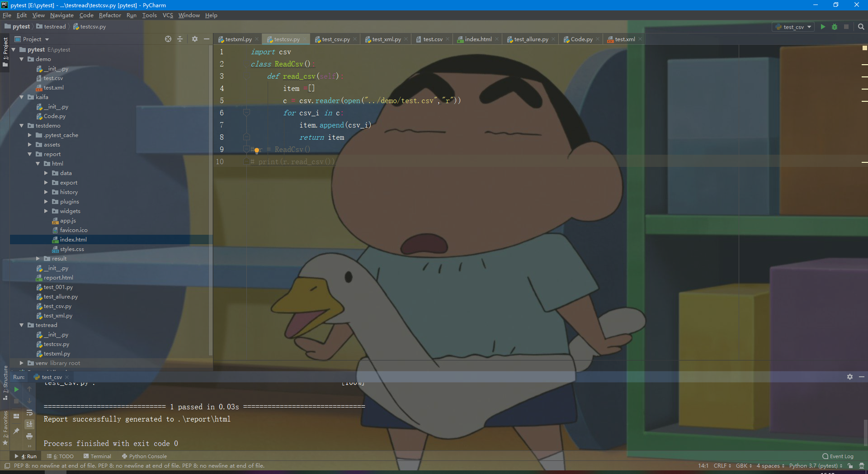Open the 7: Structure side panel

[x=5, y=382]
